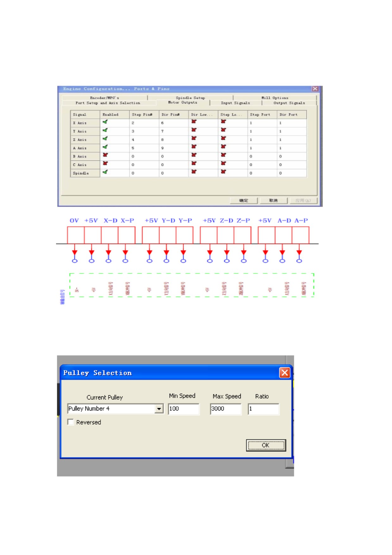
Task: Toggle Dir Low Active for Spindle
Action: coord(194,172)
